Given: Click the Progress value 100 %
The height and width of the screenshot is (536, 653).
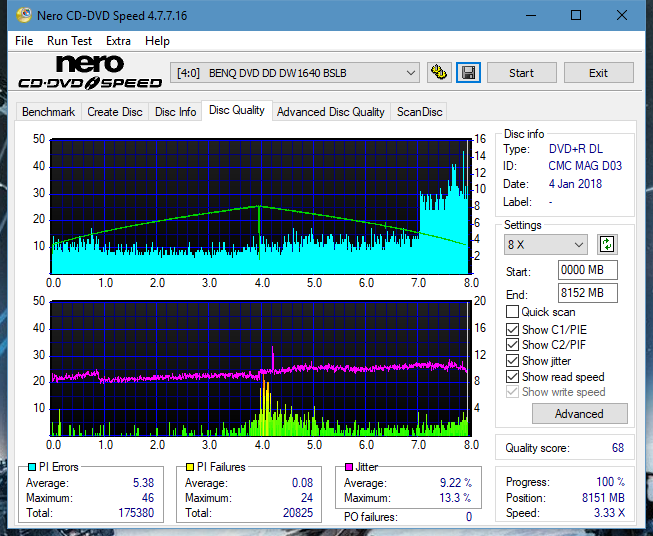Looking at the screenshot, I should pyautogui.click(x=611, y=482).
